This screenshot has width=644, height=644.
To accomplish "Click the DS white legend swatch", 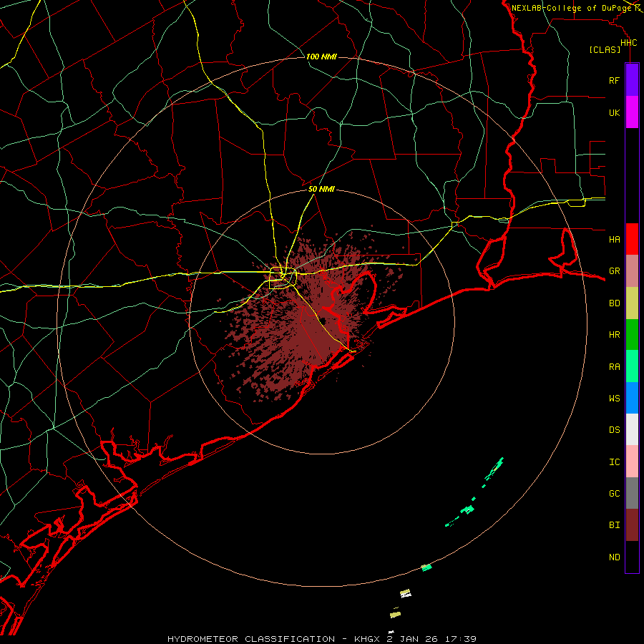I will pyautogui.click(x=632, y=429).
